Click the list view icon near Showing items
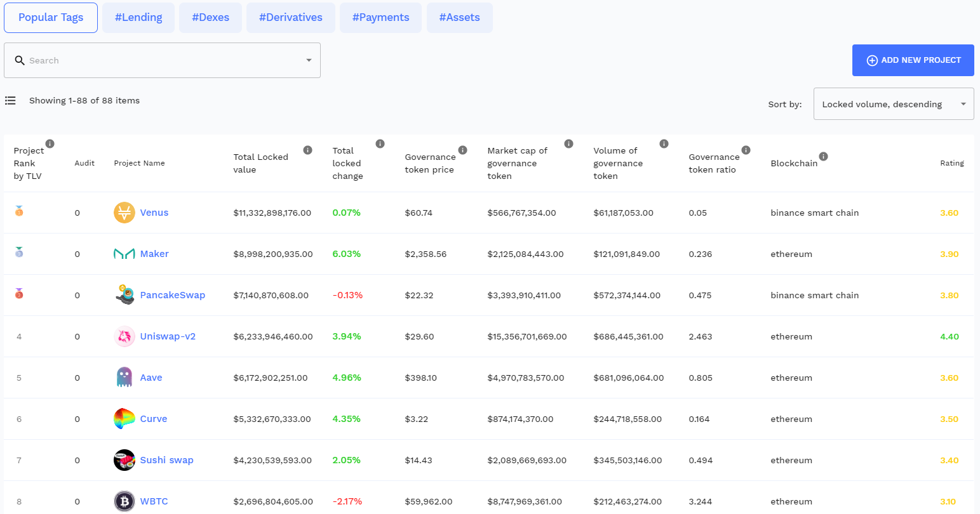 [10, 100]
